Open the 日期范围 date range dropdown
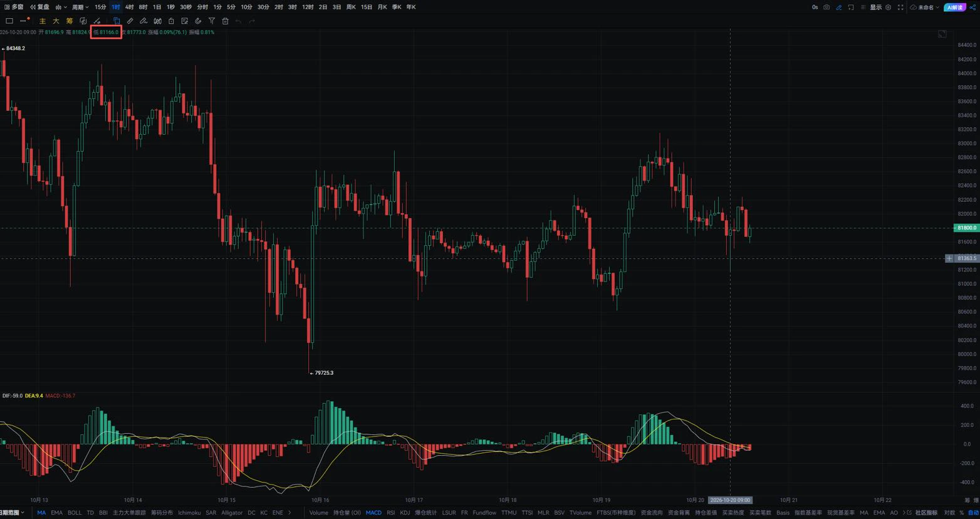Viewport: 980px width, 519px height. coord(12,513)
